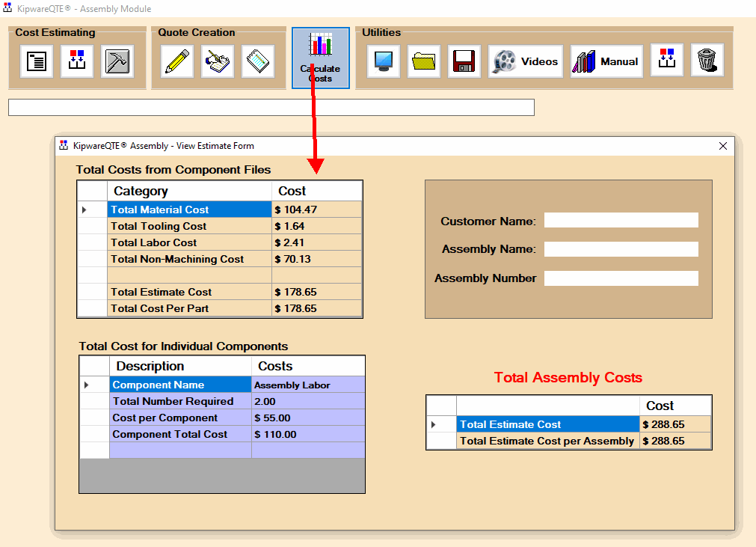Click the Assembly Name text box
756x547 pixels.
click(621, 249)
